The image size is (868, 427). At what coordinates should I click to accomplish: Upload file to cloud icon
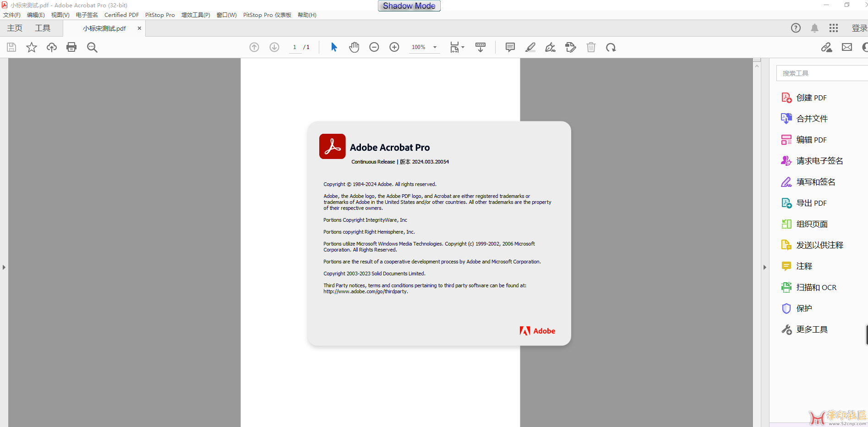click(52, 47)
